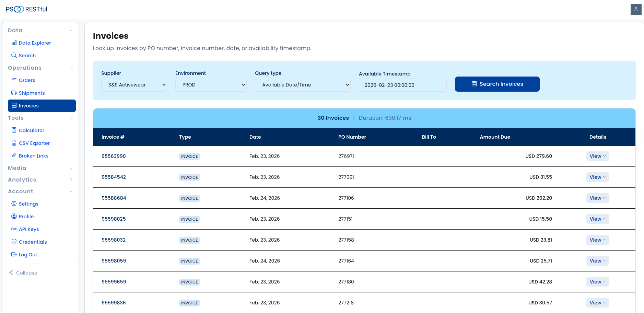Open the Query type selector
644x313 pixels.
coord(303,84)
